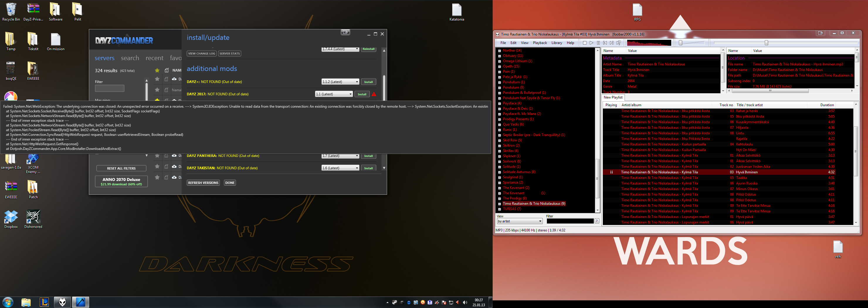The image size is (868, 308).
Task: Go to previous track in foobar2000
Action: (605, 43)
